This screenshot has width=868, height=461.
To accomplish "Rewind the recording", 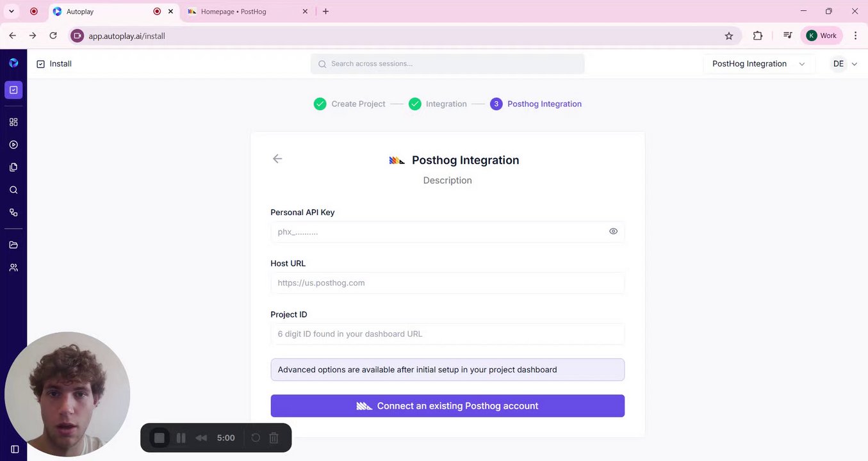I will 201,438.
